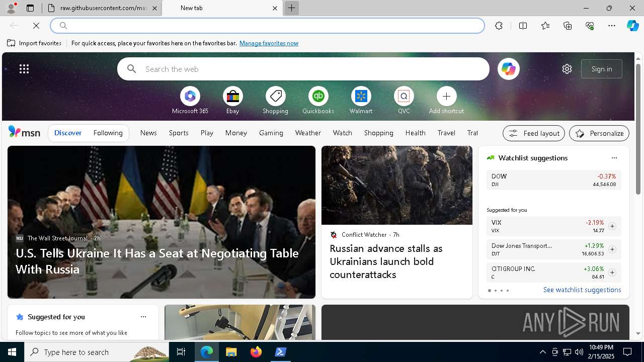The height and width of the screenshot is (362, 644).
Task: Open page settings gear icon
Action: (567, 69)
